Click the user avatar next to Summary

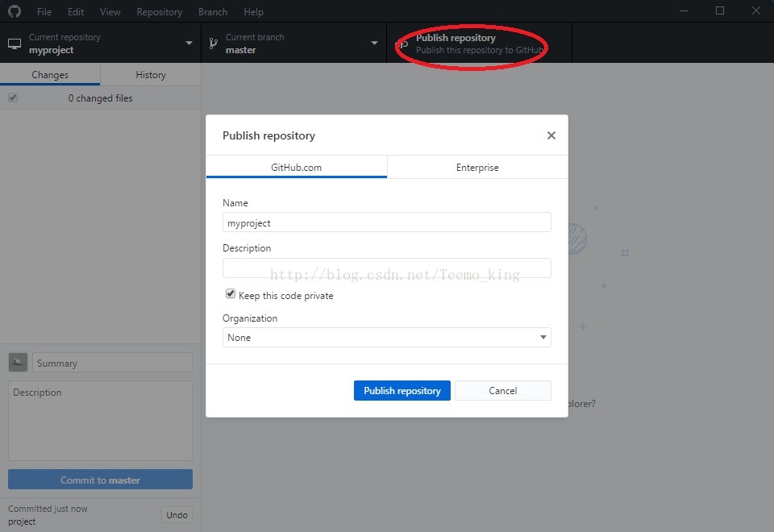pos(19,363)
